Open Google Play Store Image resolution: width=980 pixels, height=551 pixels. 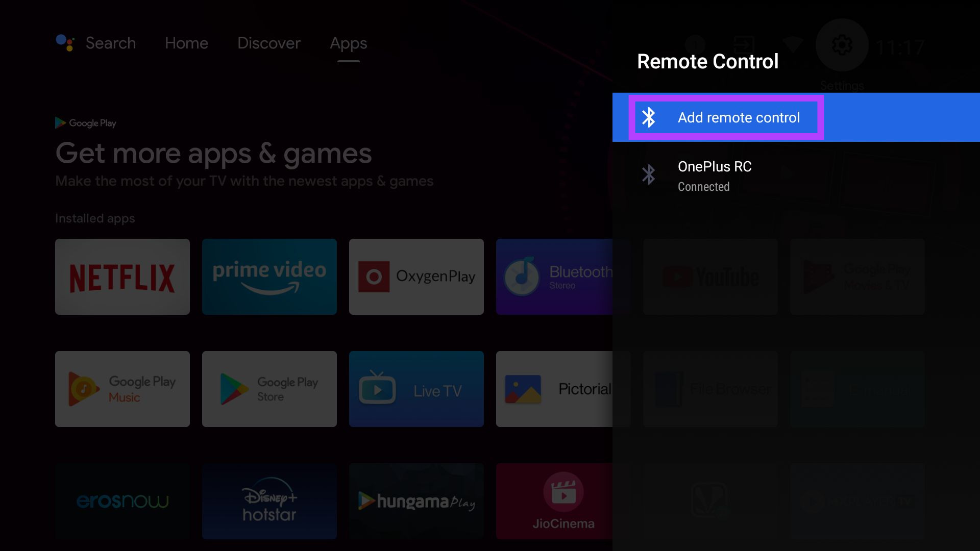(269, 389)
